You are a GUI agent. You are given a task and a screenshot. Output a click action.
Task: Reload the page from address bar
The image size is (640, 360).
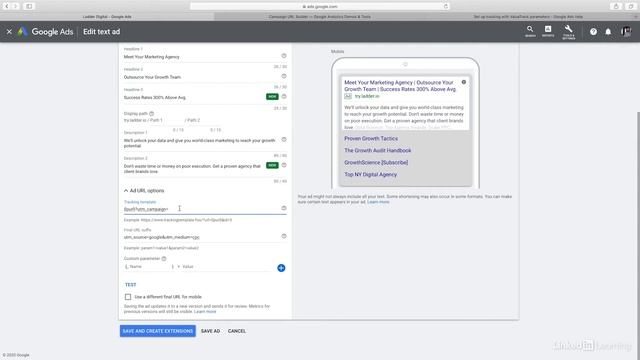click(446, 7)
